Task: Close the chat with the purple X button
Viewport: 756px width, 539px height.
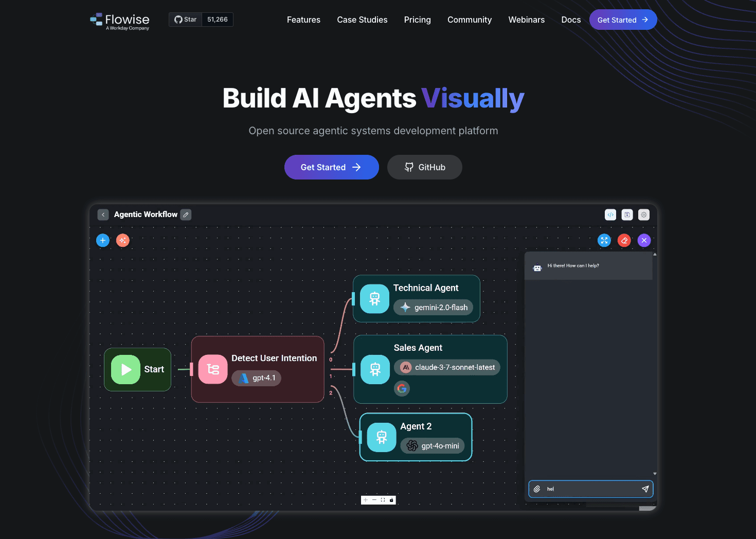Action: pyautogui.click(x=644, y=240)
